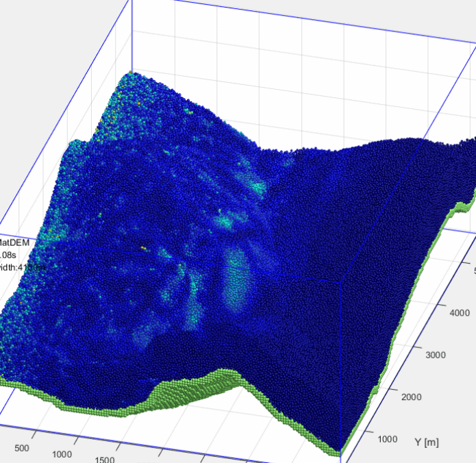Click the MatDEM annotation text
Screen dimensions: 476x463
[x=14, y=242]
